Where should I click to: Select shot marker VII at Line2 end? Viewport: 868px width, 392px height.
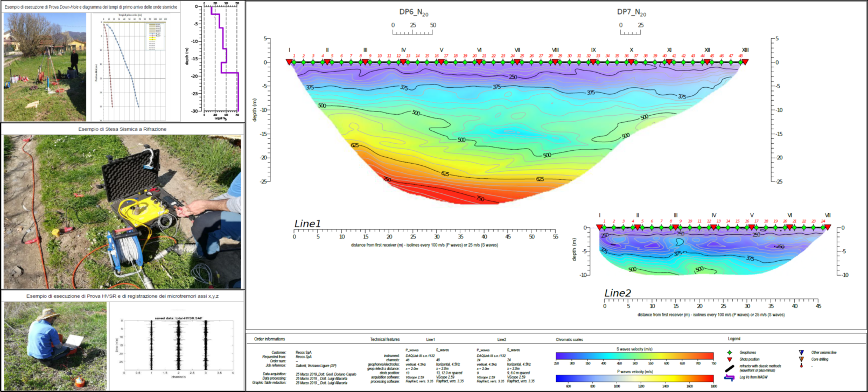coord(828,228)
